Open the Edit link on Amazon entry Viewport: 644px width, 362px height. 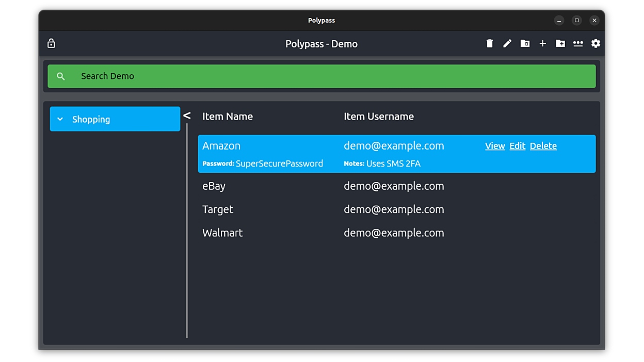[517, 146]
